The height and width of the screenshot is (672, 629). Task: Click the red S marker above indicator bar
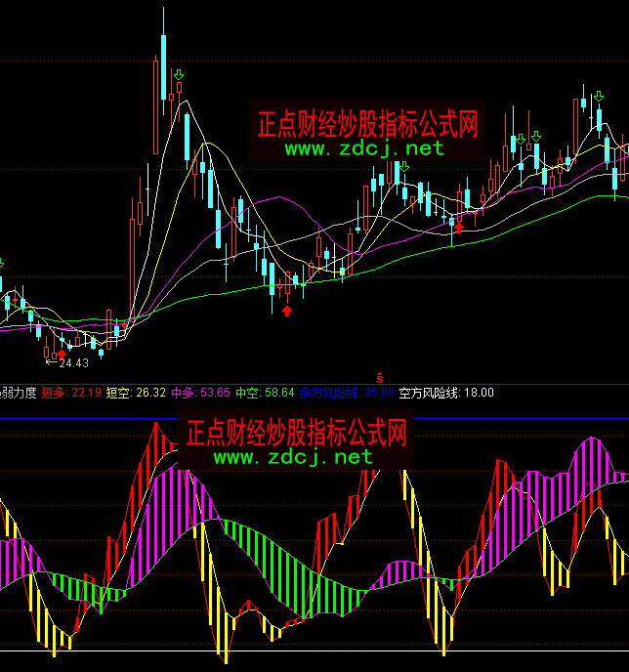point(380,376)
